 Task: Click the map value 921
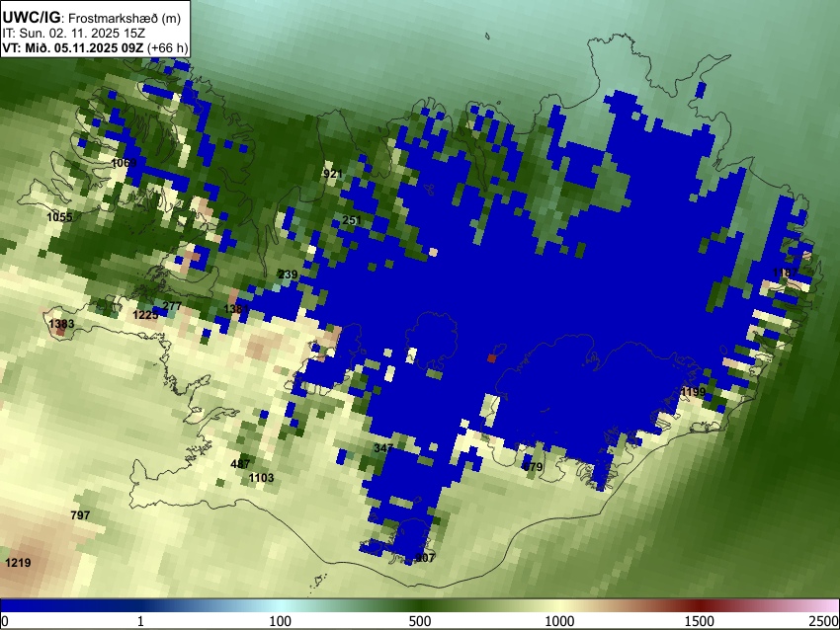pyautogui.click(x=333, y=174)
